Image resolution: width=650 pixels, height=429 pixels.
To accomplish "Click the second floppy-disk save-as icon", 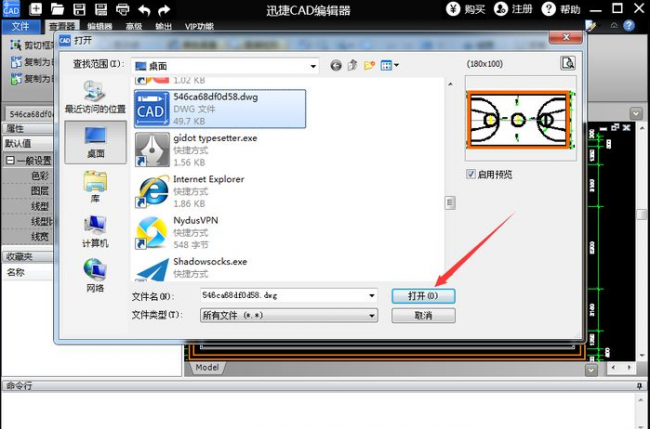I will tap(101, 9).
